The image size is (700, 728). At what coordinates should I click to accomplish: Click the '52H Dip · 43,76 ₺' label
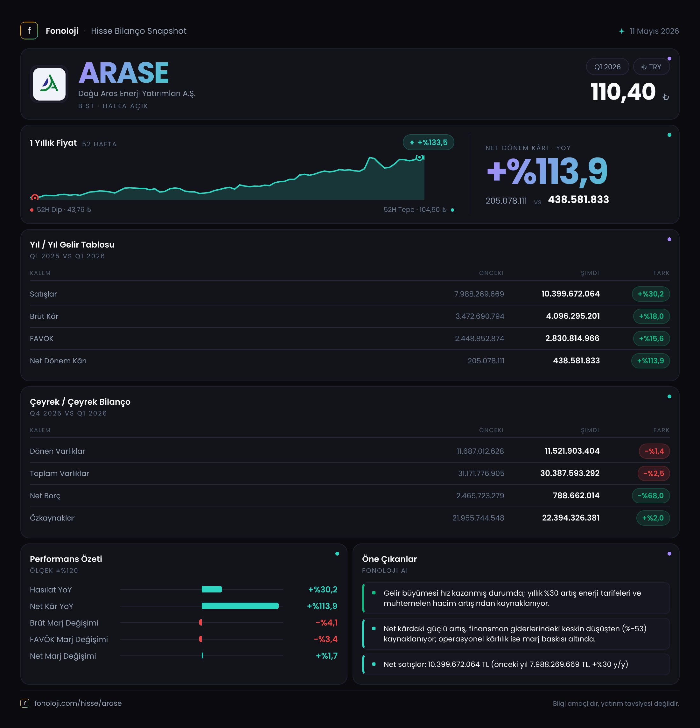pyautogui.click(x=64, y=210)
